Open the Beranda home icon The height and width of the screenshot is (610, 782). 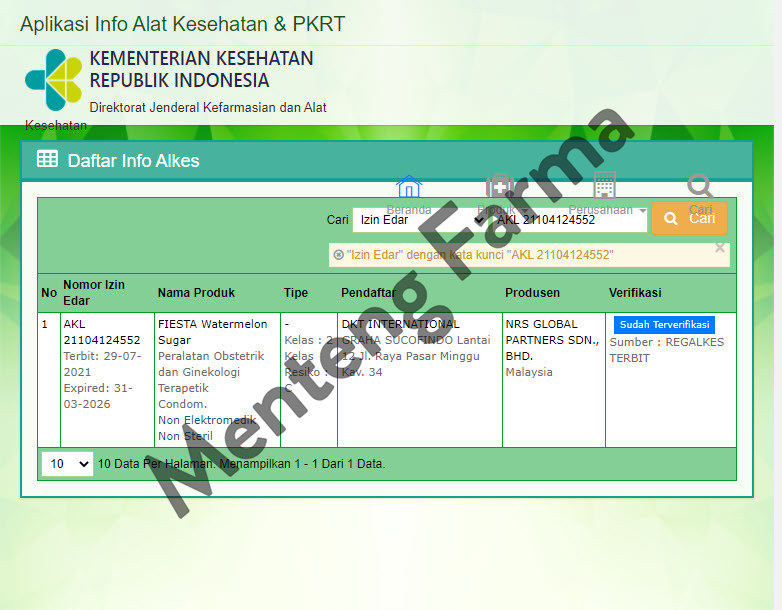click(x=409, y=188)
